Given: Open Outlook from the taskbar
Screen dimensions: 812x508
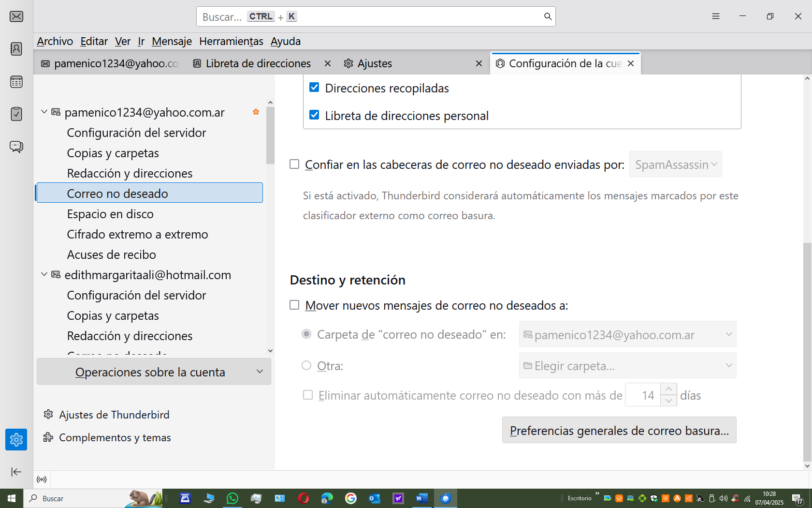Looking at the screenshot, I should [375, 498].
